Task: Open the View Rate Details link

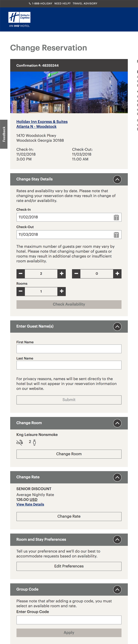Action: [x=30, y=504]
